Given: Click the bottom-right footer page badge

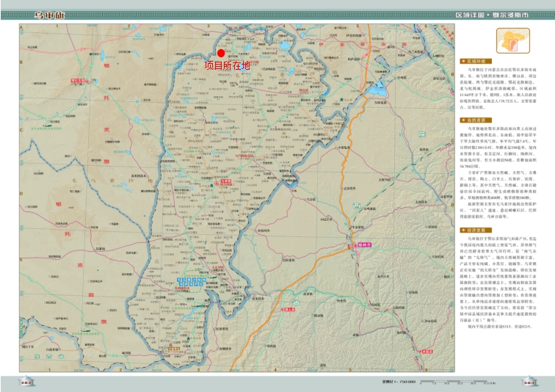Looking at the screenshot, I should 527,382.
